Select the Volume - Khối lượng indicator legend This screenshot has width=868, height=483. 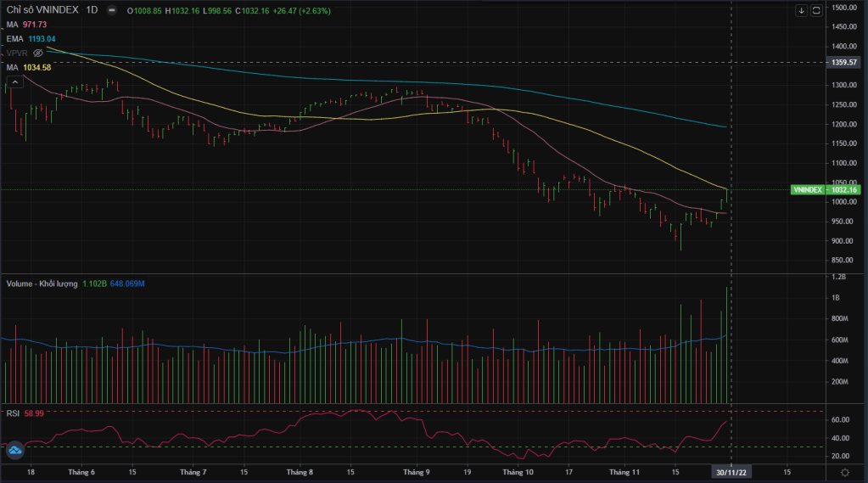(x=42, y=282)
